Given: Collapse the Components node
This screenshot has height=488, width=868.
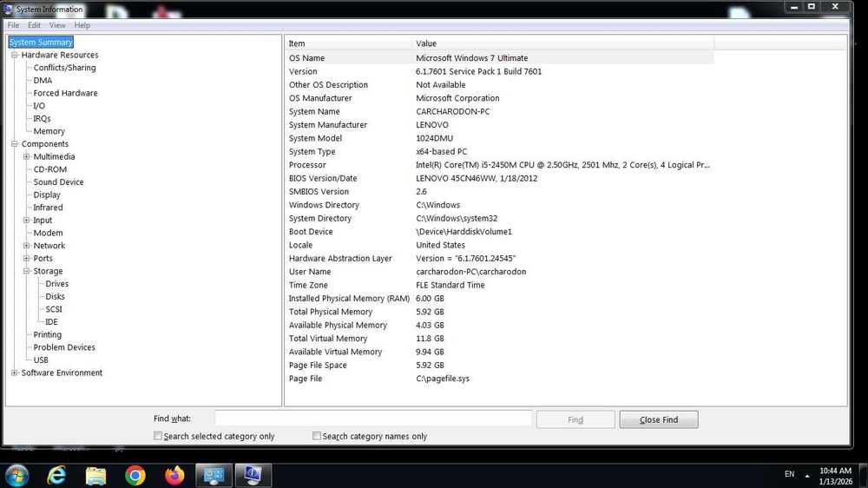Looking at the screenshot, I should 15,144.
